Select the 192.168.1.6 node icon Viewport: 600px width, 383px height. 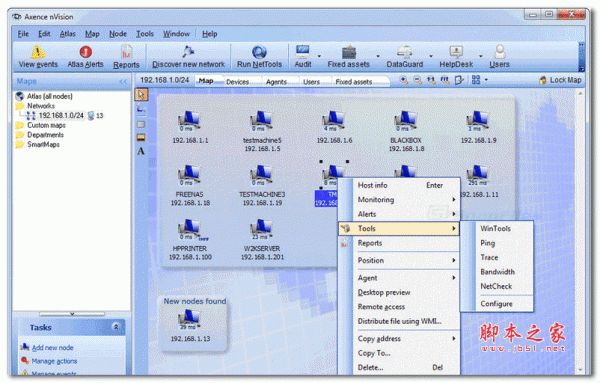pos(334,121)
